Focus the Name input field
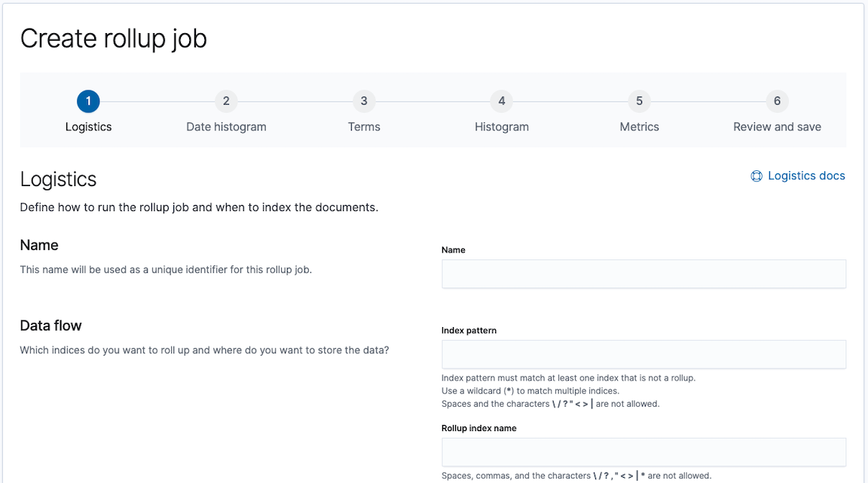Viewport: 868px width, 483px height. [643, 274]
